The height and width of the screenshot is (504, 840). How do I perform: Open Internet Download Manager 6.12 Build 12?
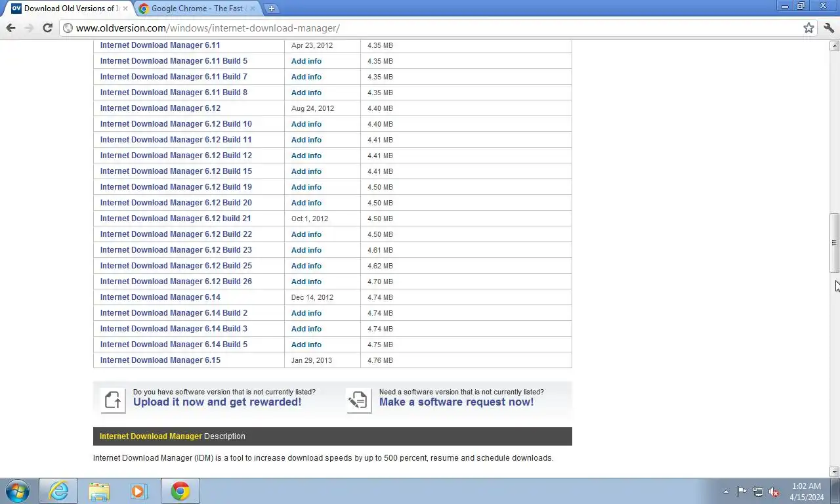click(176, 156)
